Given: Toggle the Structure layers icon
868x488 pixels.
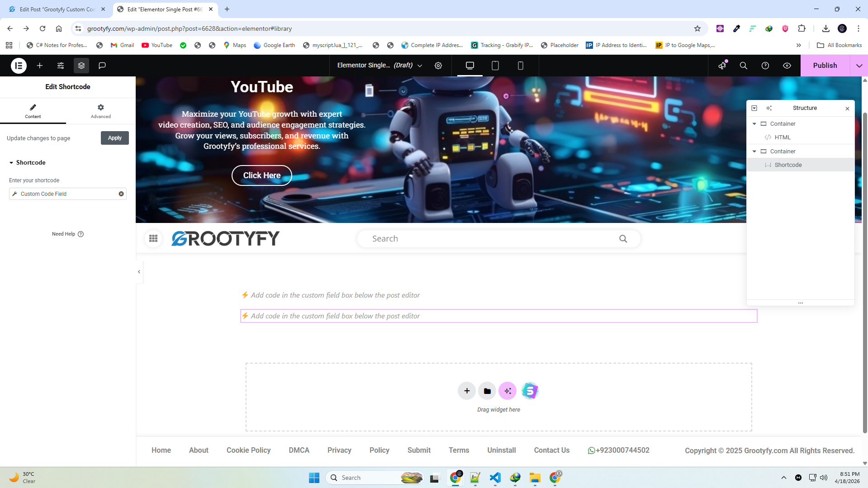Looking at the screenshot, I should click(x=81, y=66).
